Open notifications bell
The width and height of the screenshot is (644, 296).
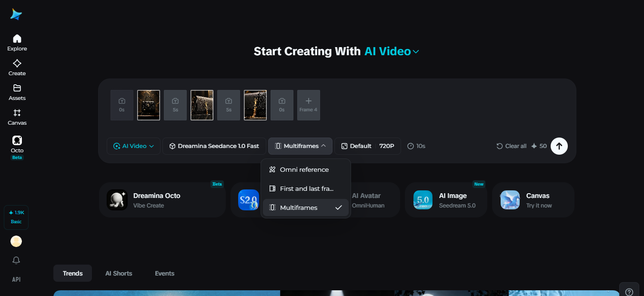16,260
